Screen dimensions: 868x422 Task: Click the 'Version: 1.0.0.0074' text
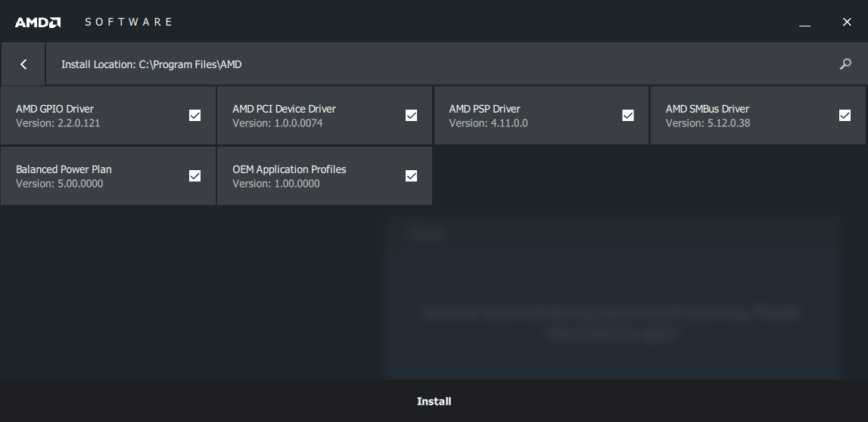click(277, 123)
